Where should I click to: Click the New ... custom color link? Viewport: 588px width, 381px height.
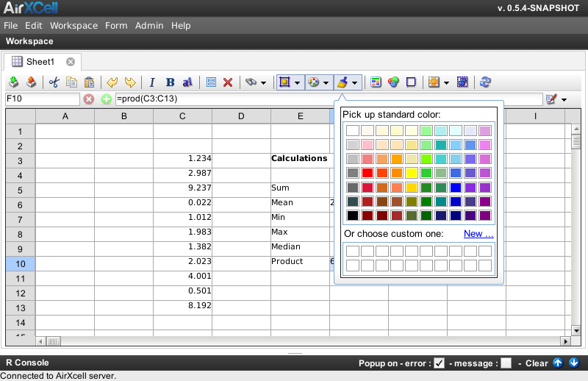[x=478, y=234]
